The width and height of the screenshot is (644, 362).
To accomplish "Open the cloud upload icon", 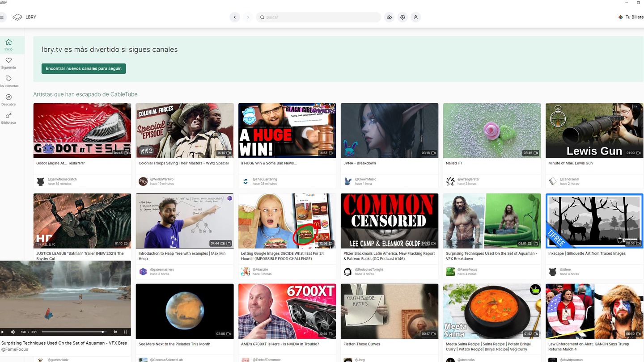I will click(x=390, y=17).
